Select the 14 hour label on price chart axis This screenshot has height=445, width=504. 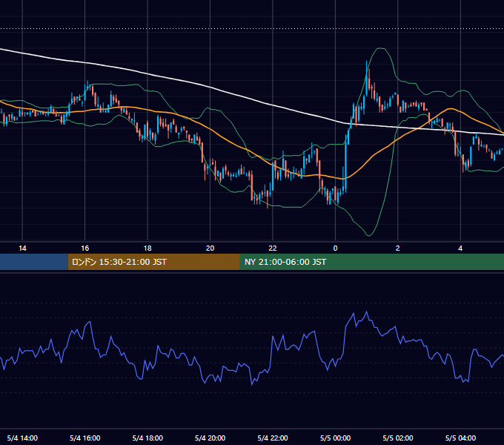point(22,248)
